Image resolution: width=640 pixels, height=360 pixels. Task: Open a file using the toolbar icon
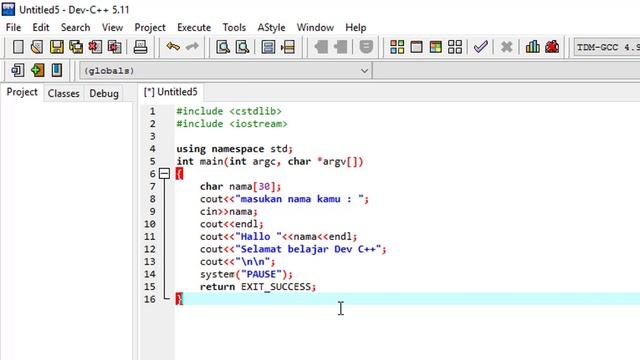click(37, 47)
